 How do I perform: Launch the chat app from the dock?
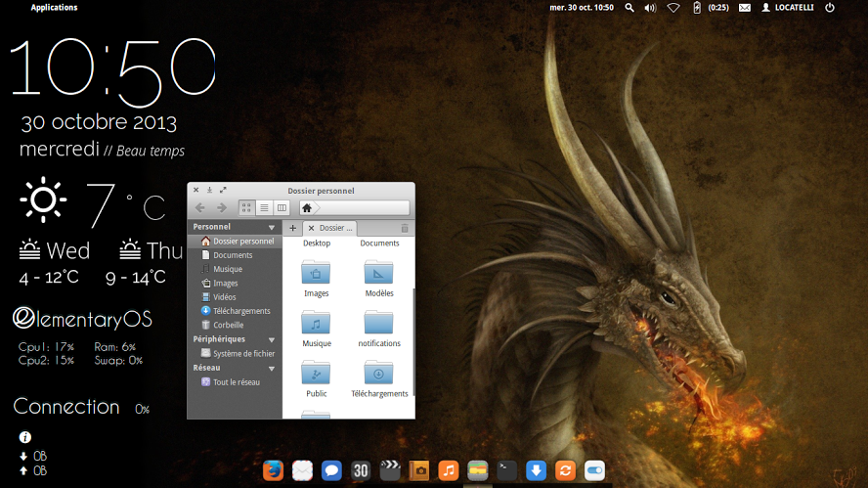(331, 470)
